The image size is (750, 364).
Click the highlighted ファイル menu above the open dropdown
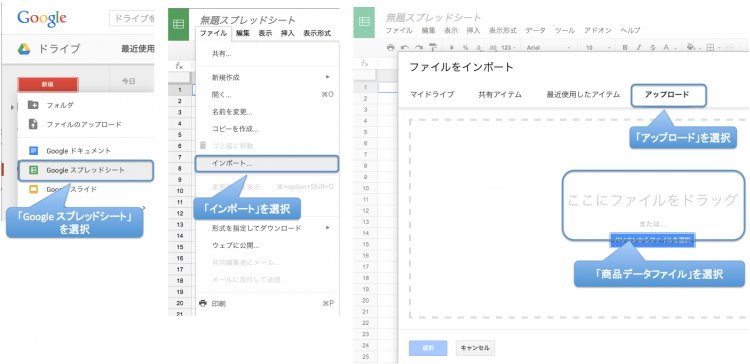tap(213, 33)
